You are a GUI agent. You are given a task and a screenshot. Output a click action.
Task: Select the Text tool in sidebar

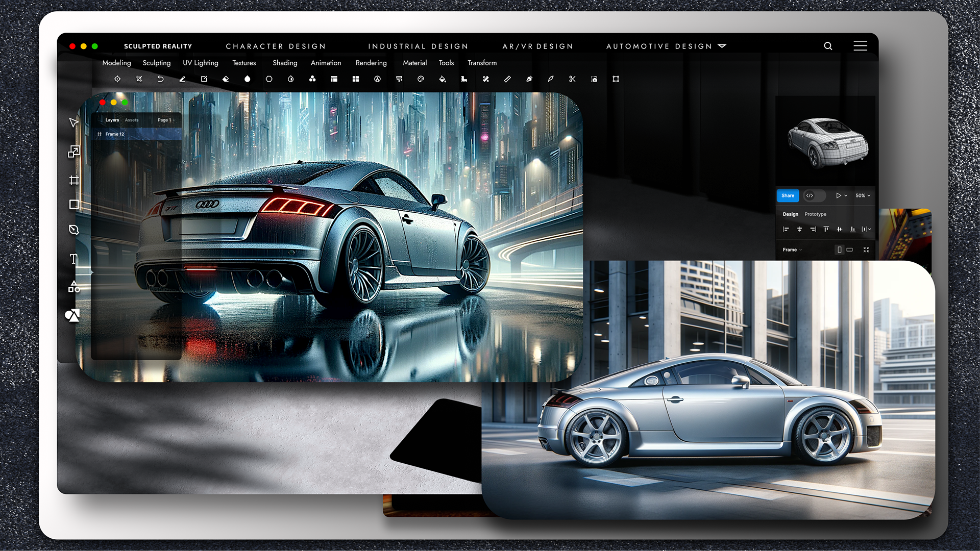(x=73, y=259)
